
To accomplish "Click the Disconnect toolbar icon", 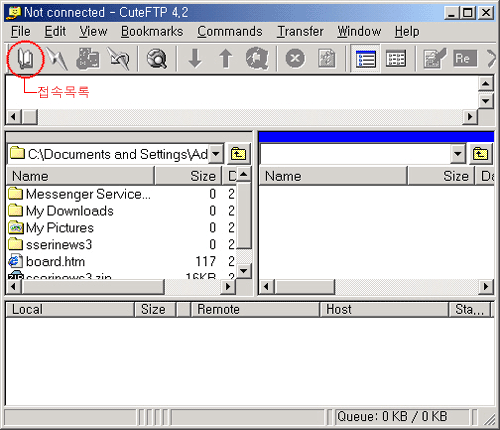I will [x=118, y=59].
